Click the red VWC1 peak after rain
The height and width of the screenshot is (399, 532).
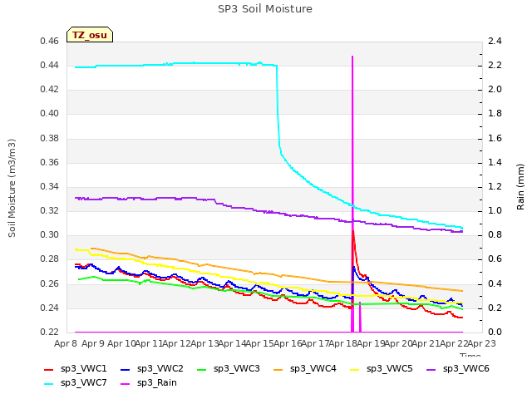coord(353,232)
